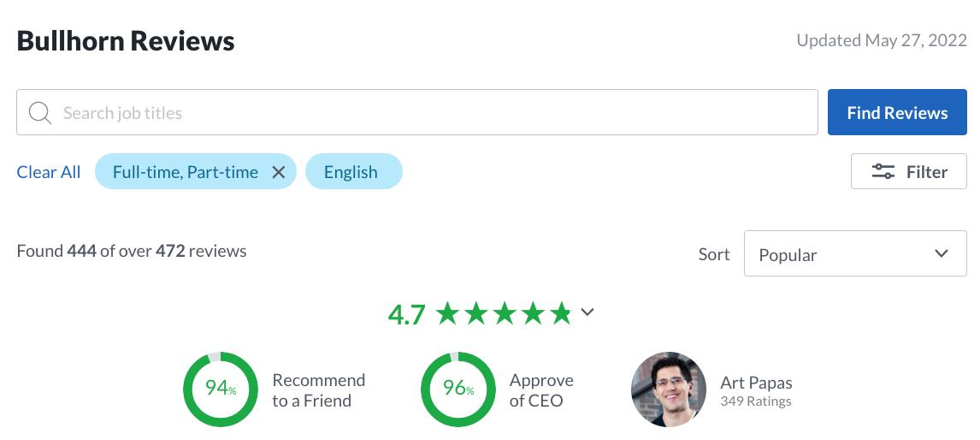The height and width of the screenshot is (440, 980).
Task: Click the five green stars rating
Action: [x=504, y=313]
